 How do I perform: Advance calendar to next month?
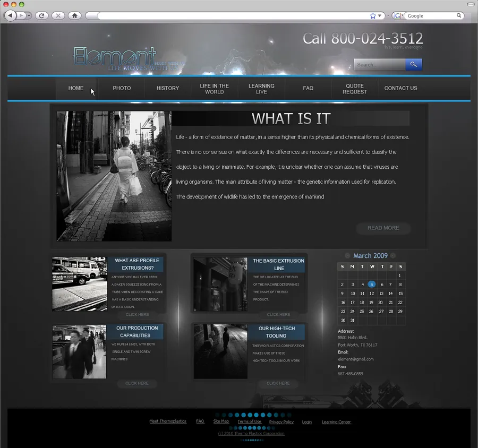393,256
